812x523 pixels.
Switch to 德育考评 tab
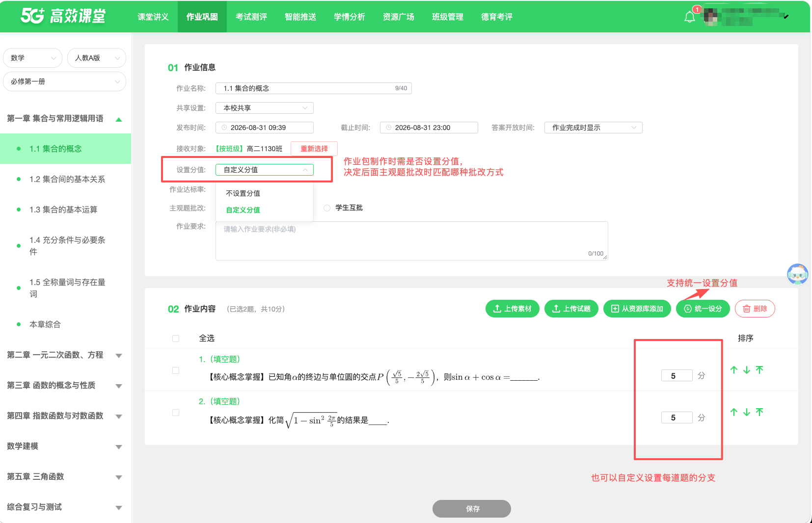tap(497, 17)
